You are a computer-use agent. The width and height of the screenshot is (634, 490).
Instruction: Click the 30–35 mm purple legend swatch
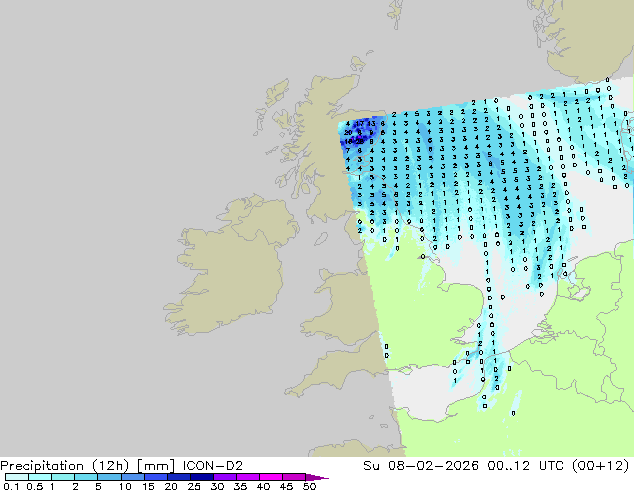(x=225, y=477)
